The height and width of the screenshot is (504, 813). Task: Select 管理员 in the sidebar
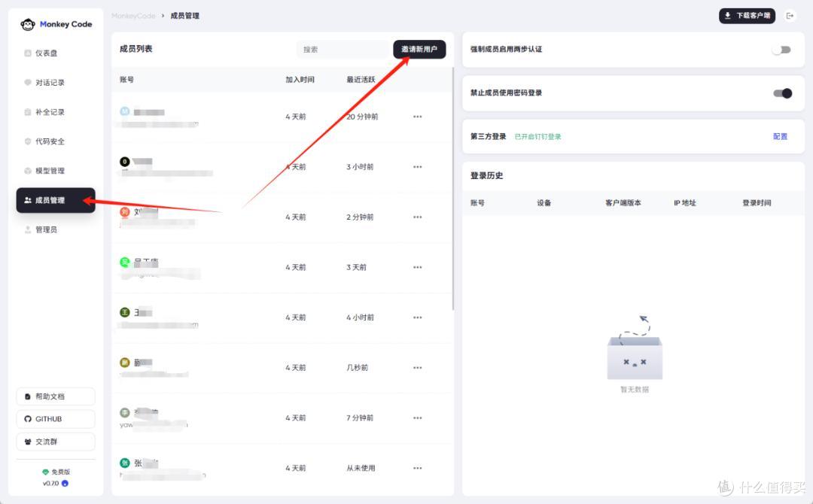tap(45, 229)
